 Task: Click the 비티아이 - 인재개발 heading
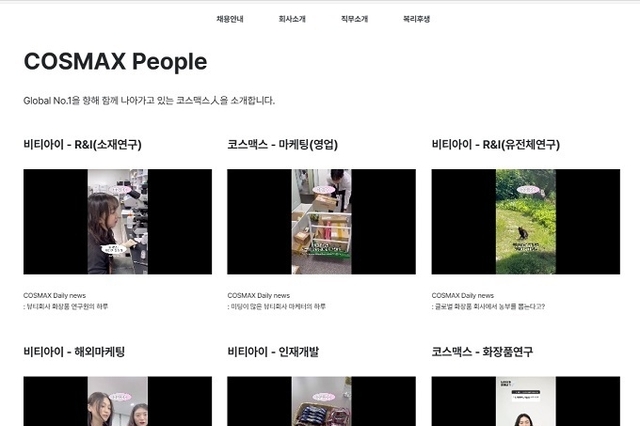(x=273, y=352)
